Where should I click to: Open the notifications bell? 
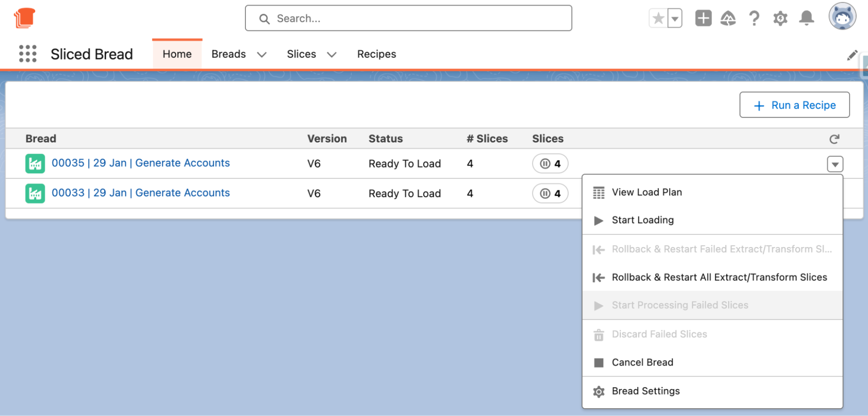pyautogui.click(x=806, y=18)
